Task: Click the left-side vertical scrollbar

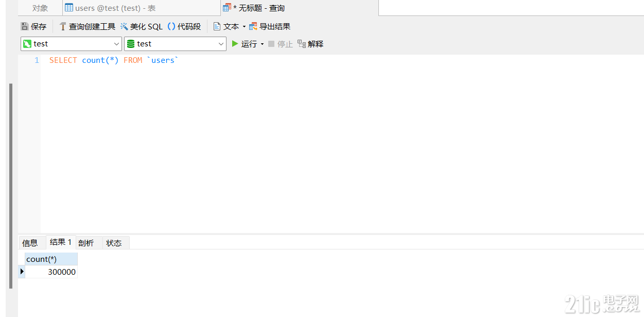Action: [x=10, y=186]
